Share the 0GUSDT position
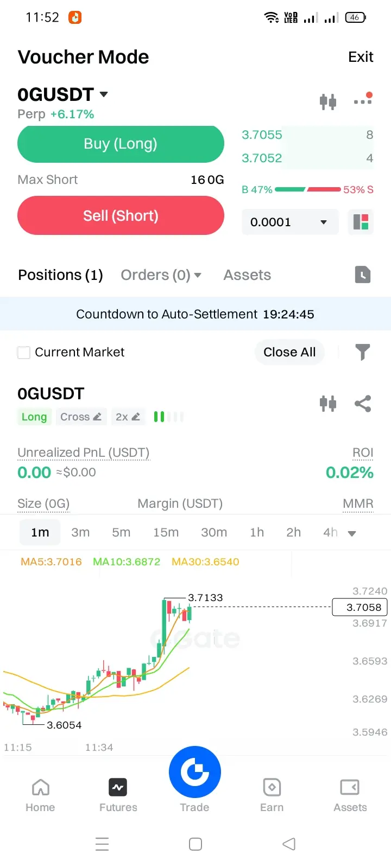The height and width of the screenshot is (868, 391). pos(362,404)
